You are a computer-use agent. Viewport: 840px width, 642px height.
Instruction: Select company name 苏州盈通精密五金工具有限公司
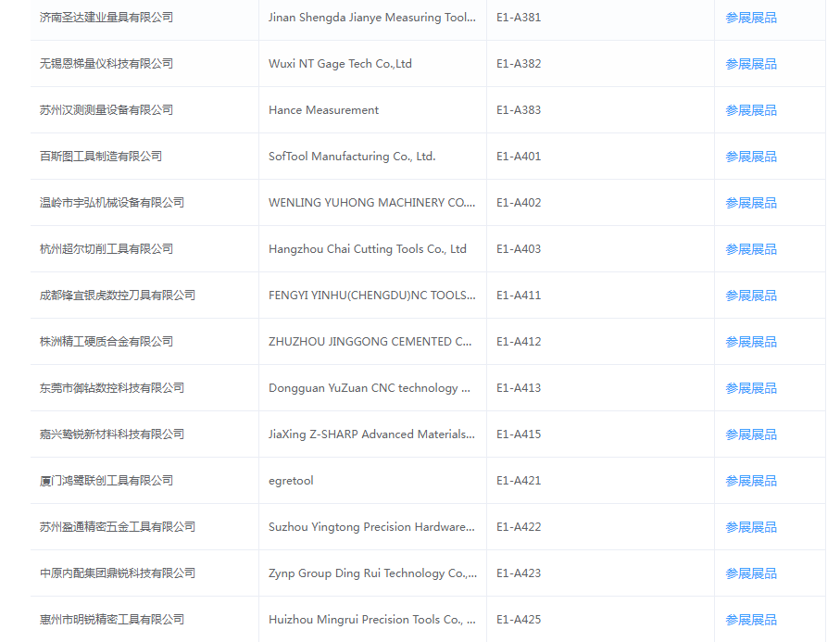(x=118, y=527)
